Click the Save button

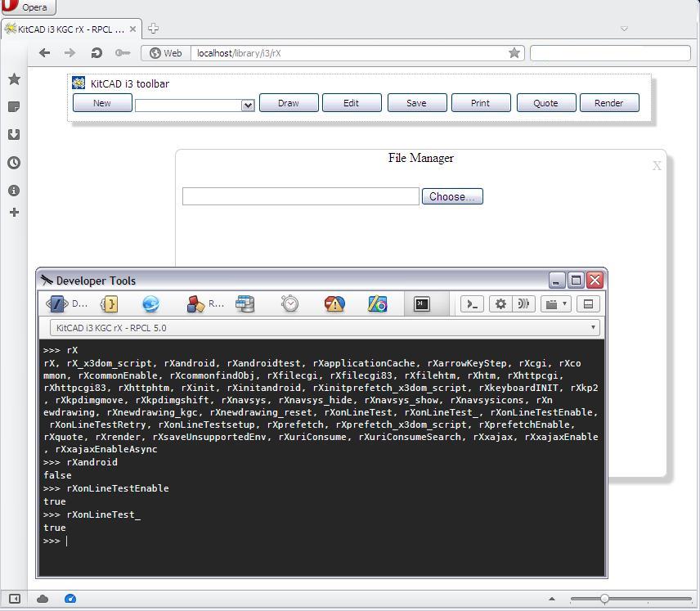point(417,103)
